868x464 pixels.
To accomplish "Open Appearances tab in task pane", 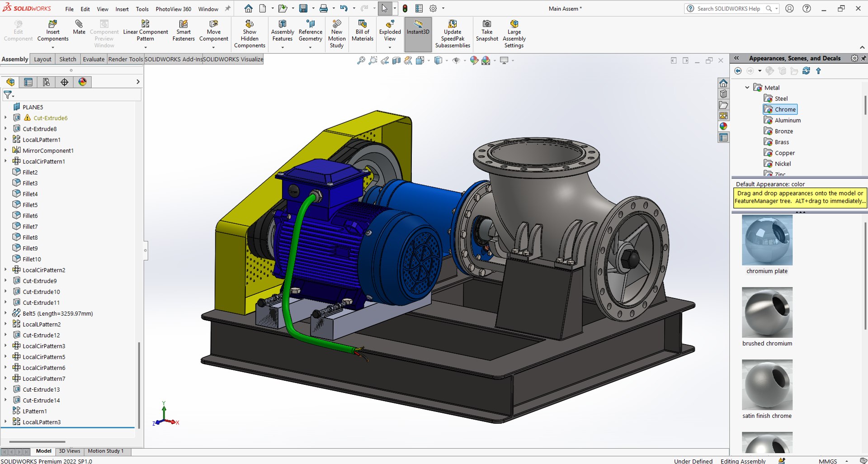I will (723, 127).
